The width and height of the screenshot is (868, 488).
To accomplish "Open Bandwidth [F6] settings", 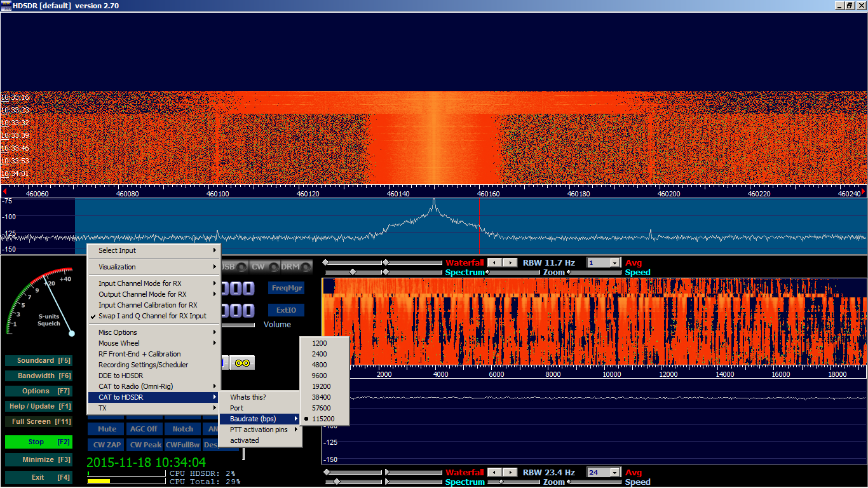I will coord(38,376).
